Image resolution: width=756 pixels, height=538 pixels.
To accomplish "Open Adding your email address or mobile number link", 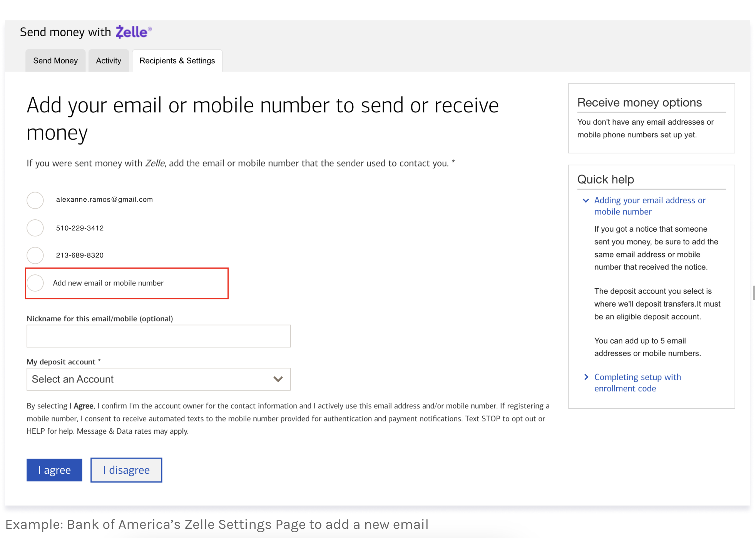I will 650,206.
